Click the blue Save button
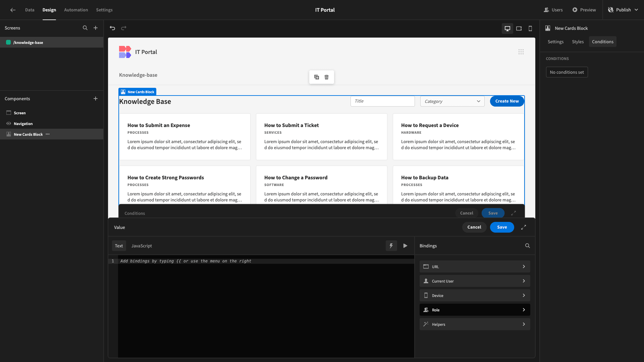 (x=502, y=227)
